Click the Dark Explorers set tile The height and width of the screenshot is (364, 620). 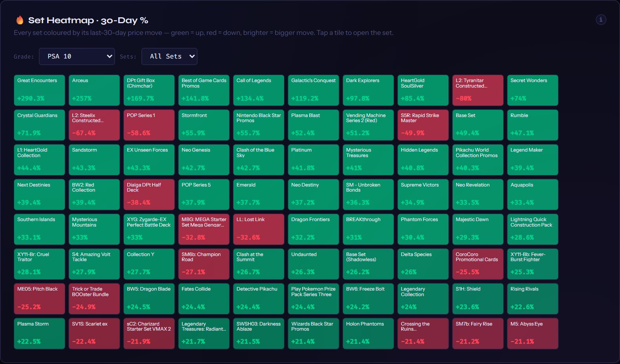click(368, 90)
